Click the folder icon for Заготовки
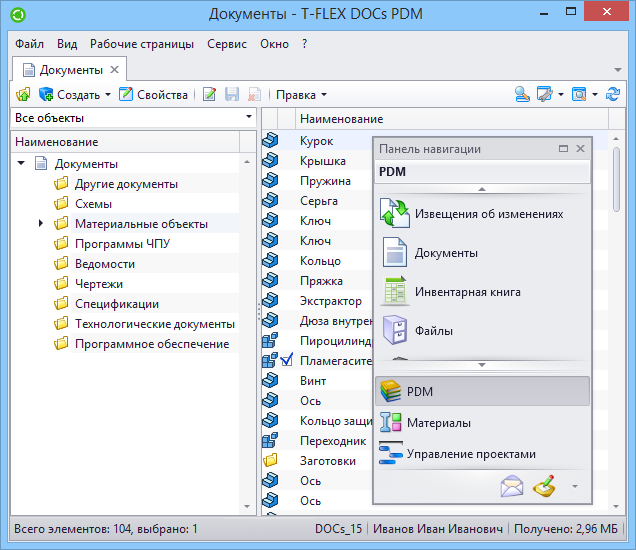The image size is (636, 550). [270, 460]
